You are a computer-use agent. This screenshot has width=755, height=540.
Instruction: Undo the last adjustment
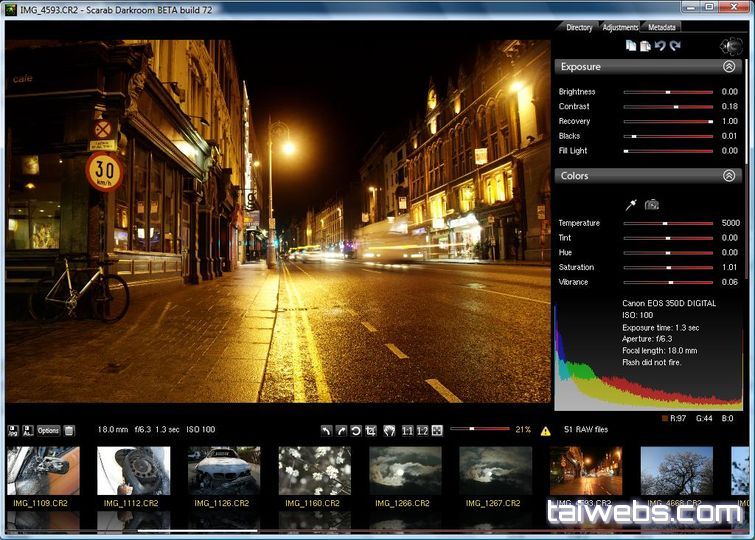coord(660,46)
